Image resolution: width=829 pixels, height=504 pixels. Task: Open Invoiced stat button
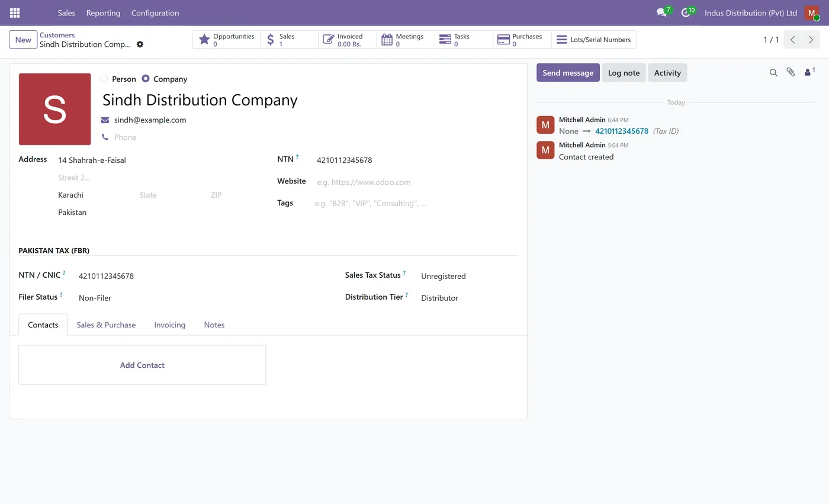tap(347, 40)
